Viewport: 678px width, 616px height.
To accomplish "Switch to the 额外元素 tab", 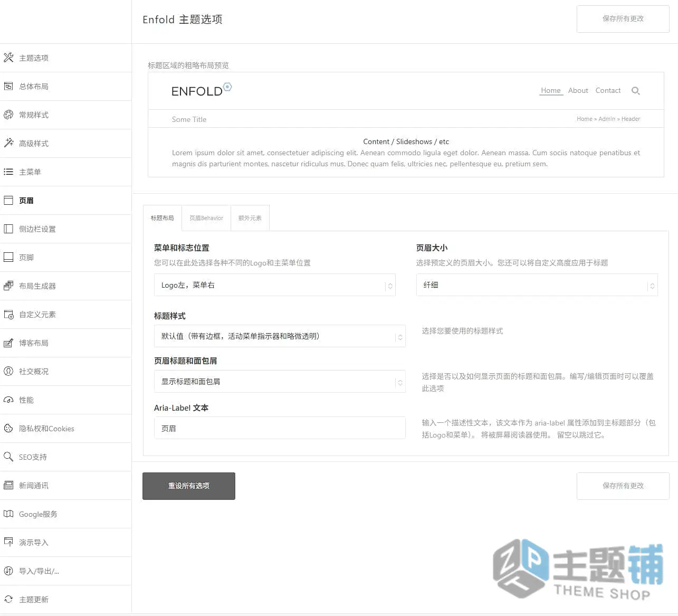I will (250, 218).
